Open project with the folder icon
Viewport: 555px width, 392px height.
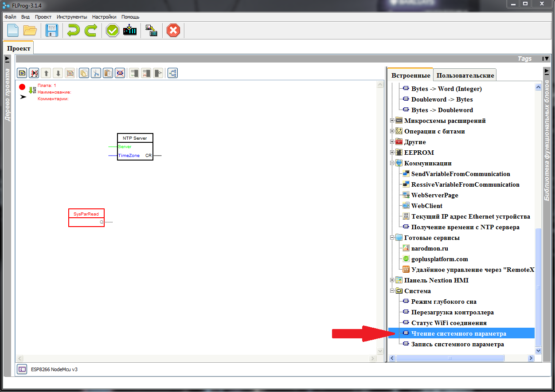coord(30,31)
